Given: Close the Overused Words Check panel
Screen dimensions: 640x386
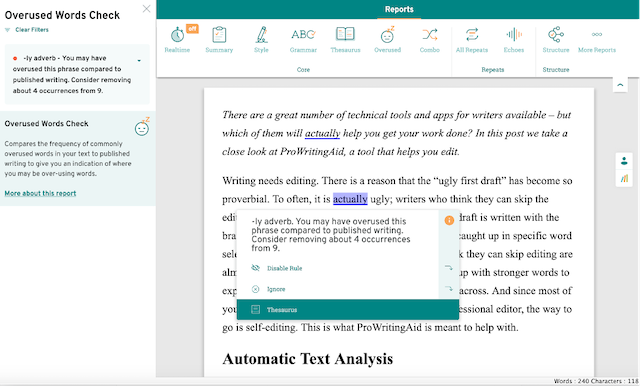Looking at the screenshot, I should click(x=147, y=9).
